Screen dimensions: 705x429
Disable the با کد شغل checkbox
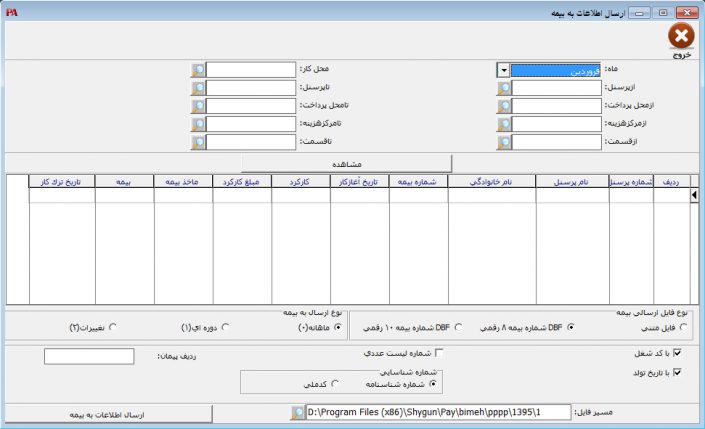pos(678,353)
